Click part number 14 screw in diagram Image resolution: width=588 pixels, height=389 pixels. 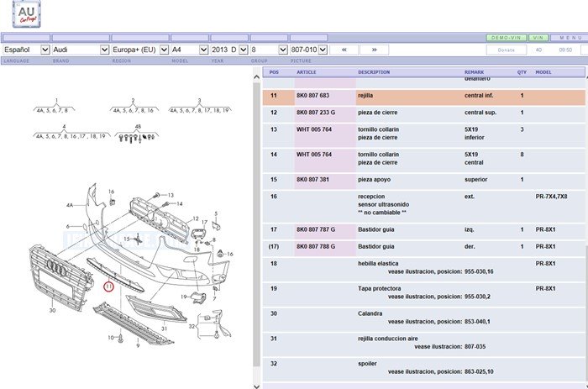click(180, 204)
